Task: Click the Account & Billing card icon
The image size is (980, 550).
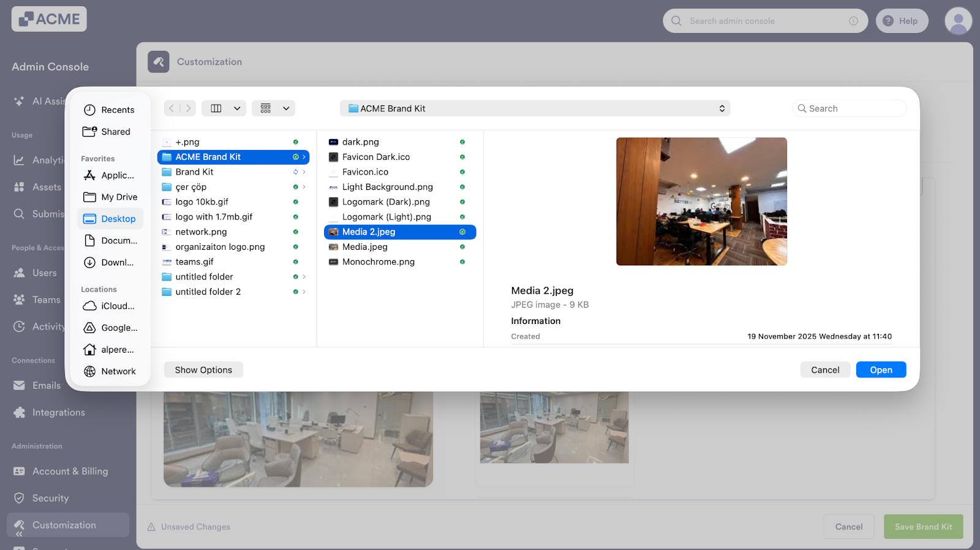Action: (20, 471)
